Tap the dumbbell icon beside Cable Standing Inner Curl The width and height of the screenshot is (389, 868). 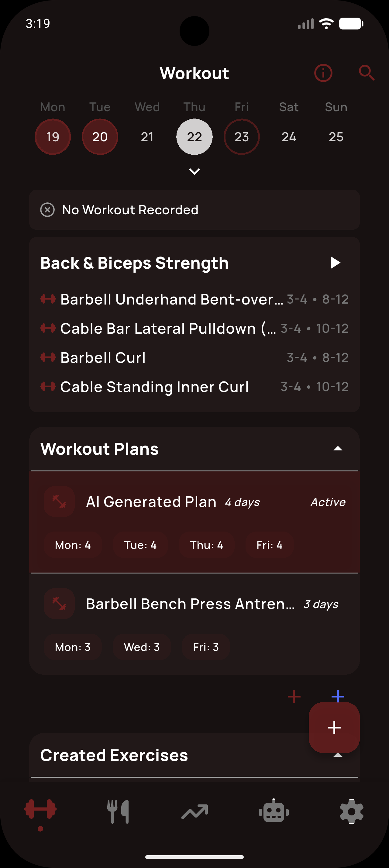point(49,387)
